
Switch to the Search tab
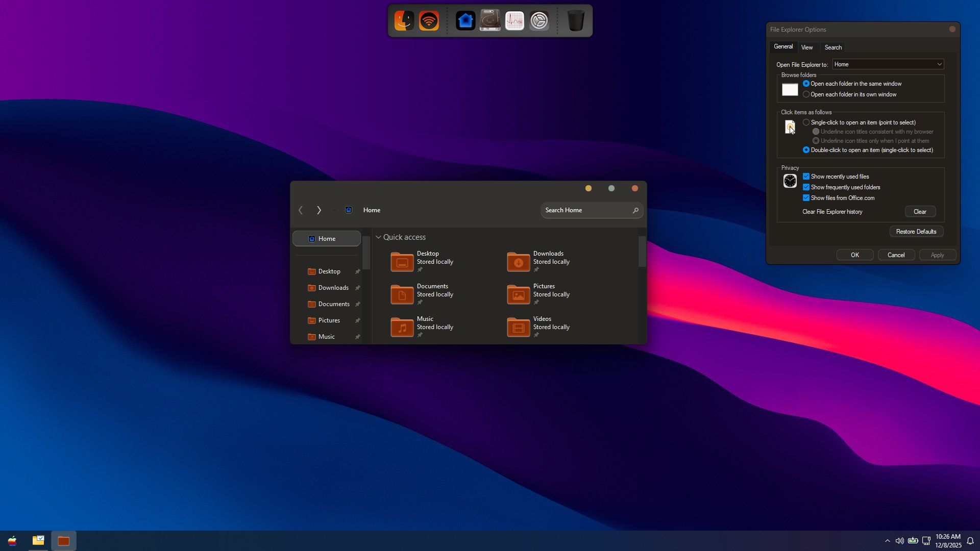[833, 47]
